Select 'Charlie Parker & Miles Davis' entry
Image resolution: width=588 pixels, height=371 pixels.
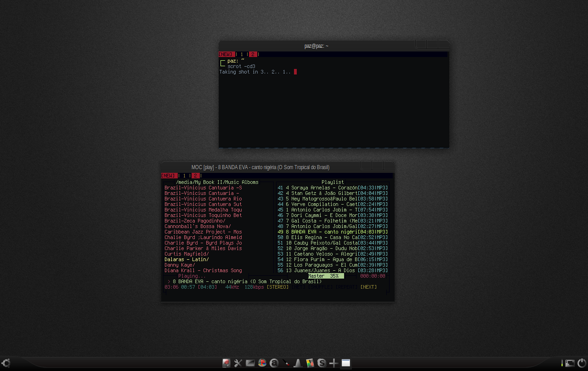click(x=203, y=248)
